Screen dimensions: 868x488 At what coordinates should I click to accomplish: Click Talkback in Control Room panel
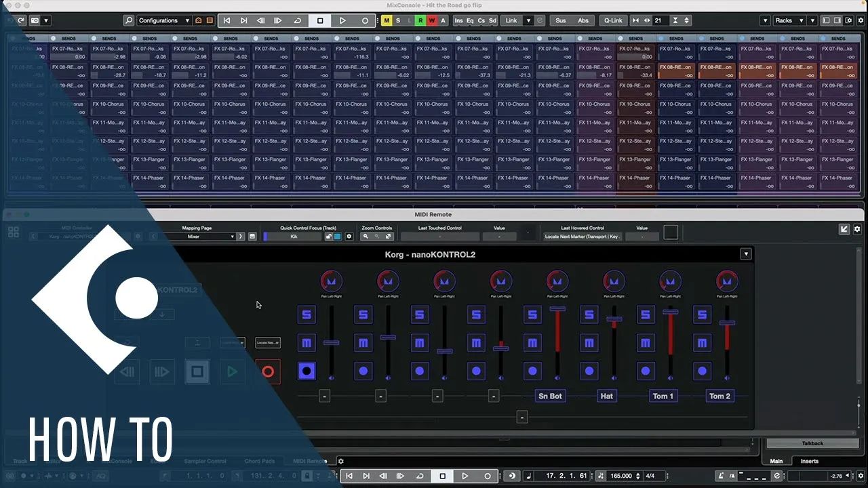pos(812,443)
